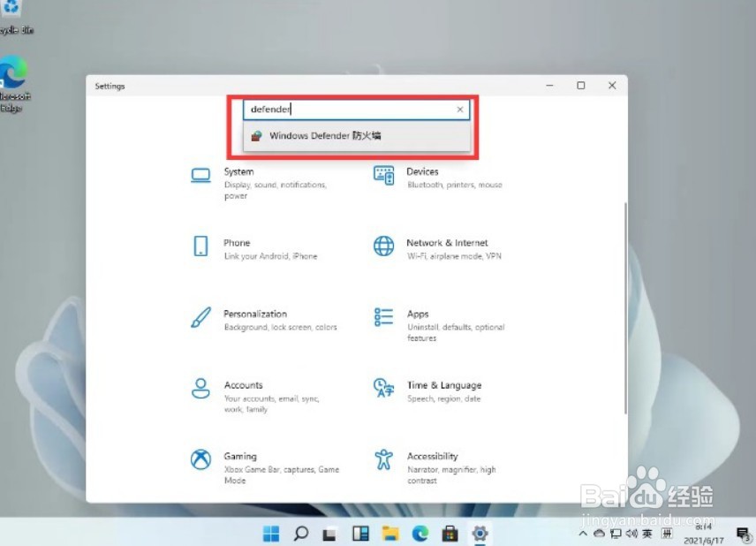Image resolution: width=756 pixels, height=546 pixels.
Task: Open the Devices settings category
Action: tap(438, 178)
